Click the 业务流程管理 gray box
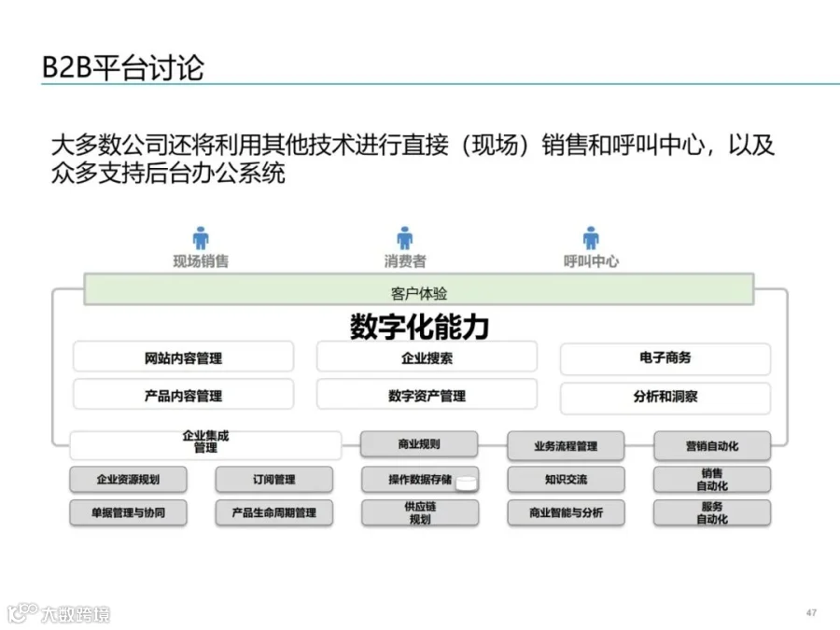Screen dimensions: 840x630 coord(566,446)
